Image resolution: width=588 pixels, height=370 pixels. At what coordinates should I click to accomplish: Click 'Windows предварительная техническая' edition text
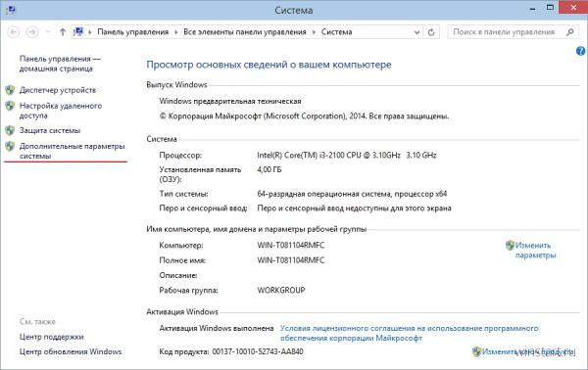230,101
